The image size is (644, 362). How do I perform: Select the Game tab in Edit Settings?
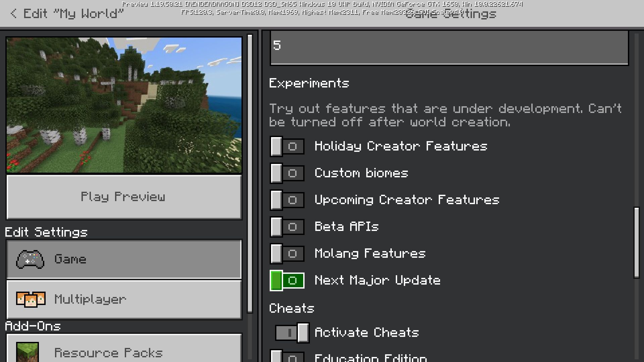click(x=123, y=259)
